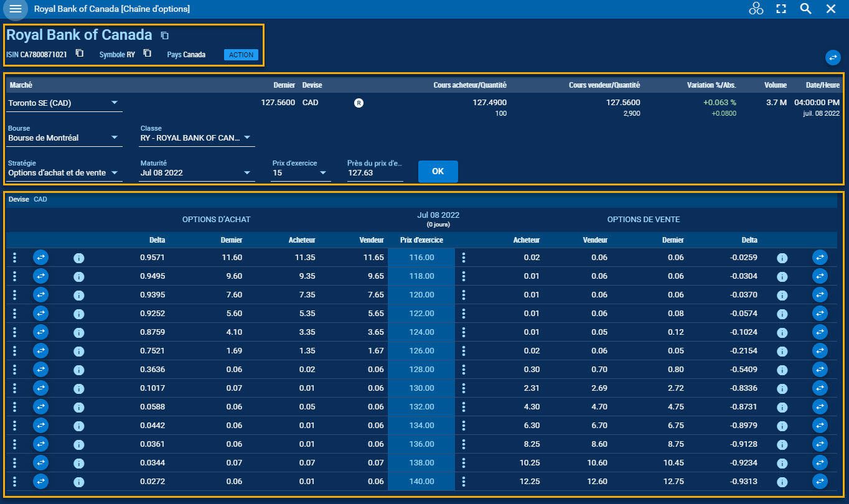Copy the ISIN CA7800871021 code
The height and width of the screenshot is (504, 849).
pos(79,54)
